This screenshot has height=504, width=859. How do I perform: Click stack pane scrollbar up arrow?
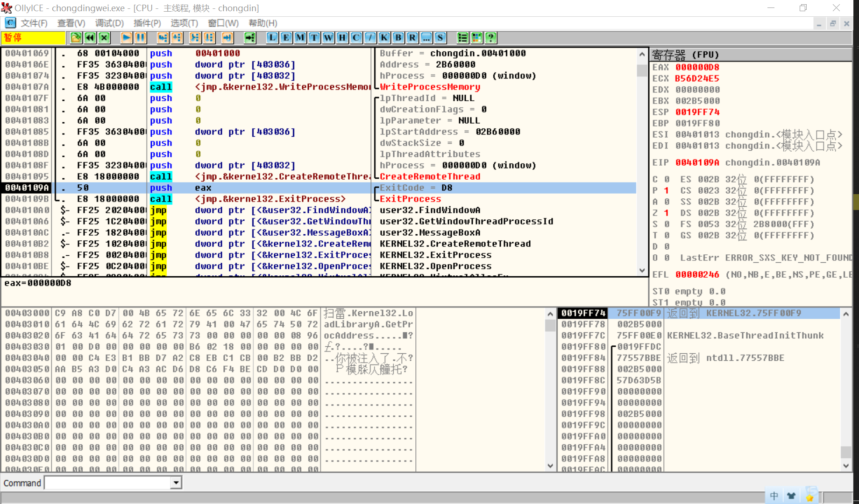(x=846, y=314)
